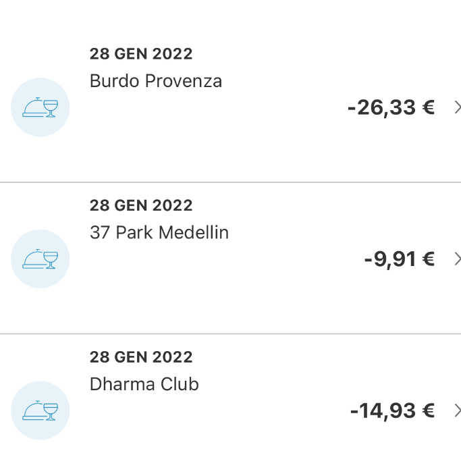This screenshot has width=461, height=476.
Task: Expand the Burdo Provenza transaction chevron
Action: click(457, 107)
